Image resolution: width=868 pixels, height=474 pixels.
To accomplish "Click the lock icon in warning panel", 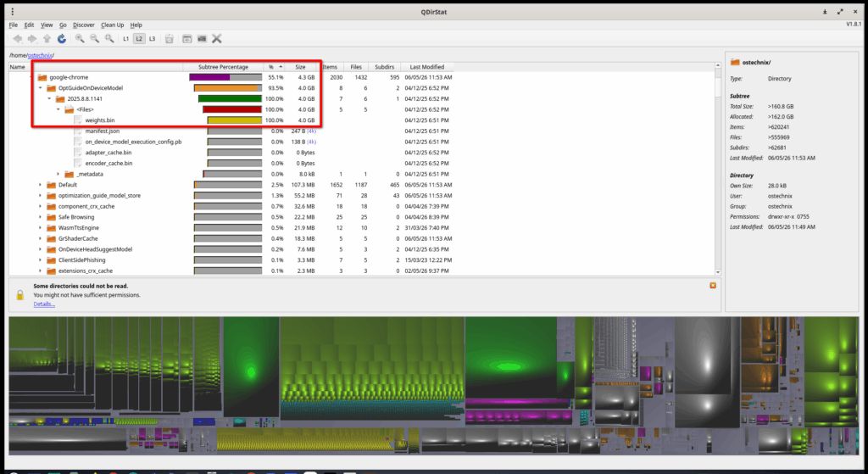I will [x=20, y=295].
